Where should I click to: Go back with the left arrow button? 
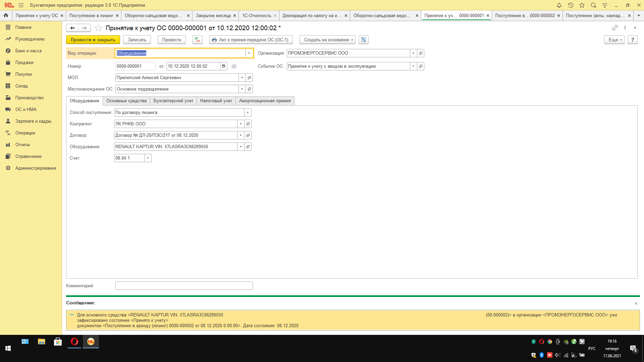(x=72, y=28)
